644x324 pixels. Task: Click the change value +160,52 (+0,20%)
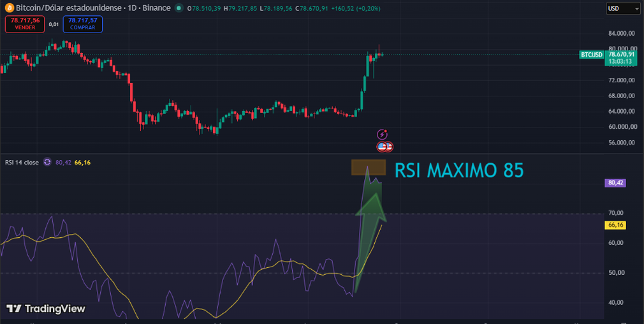[x=355, y=9]
